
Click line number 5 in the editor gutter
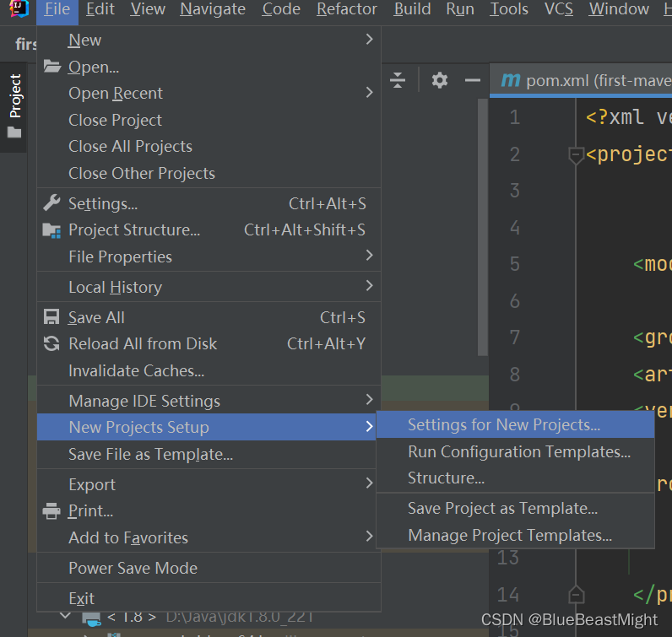(x=515, y=264)
